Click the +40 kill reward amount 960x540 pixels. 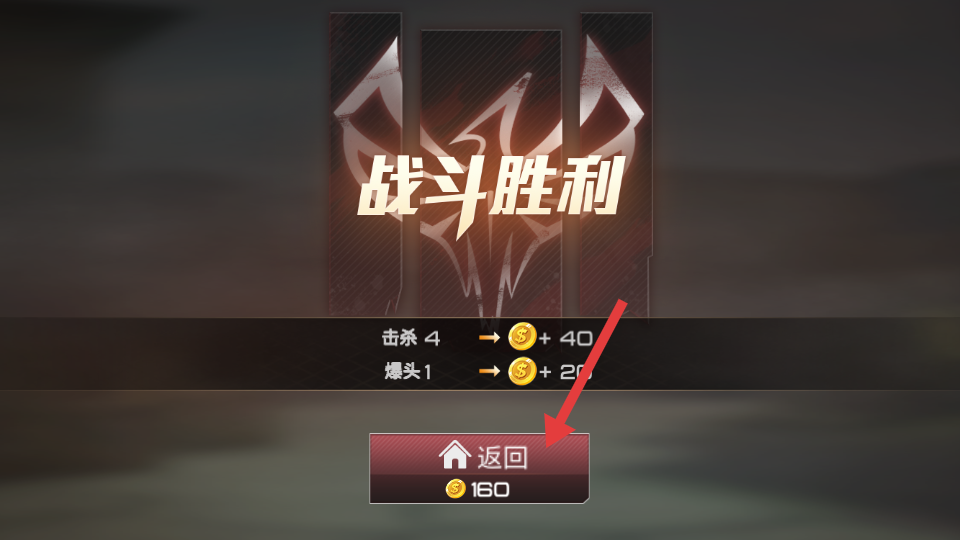566,338
